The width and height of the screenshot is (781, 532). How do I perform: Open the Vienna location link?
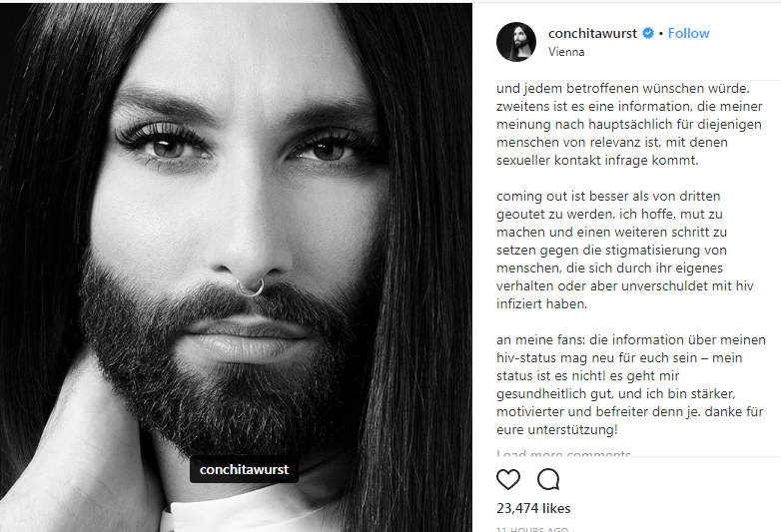click(x=566, y=52)
